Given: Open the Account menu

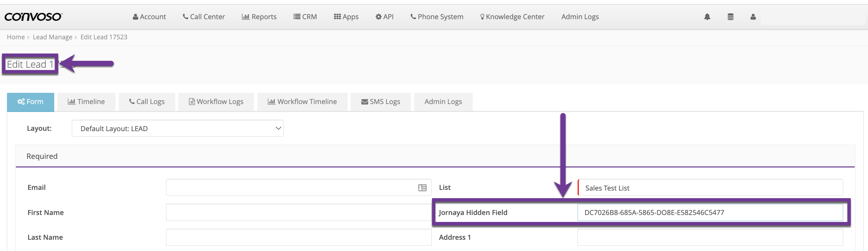Looking at the screenshot, I should point(149,17).
